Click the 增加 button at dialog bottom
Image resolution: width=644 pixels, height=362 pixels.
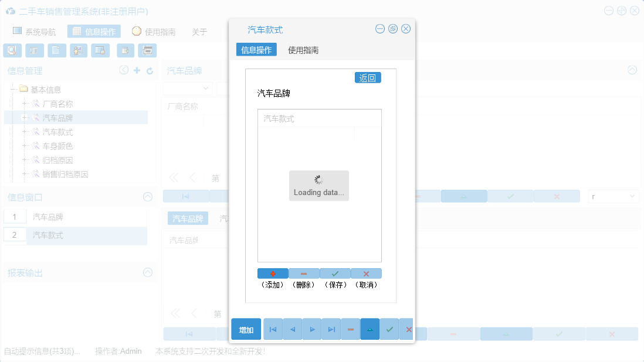(x=246, y=329)
